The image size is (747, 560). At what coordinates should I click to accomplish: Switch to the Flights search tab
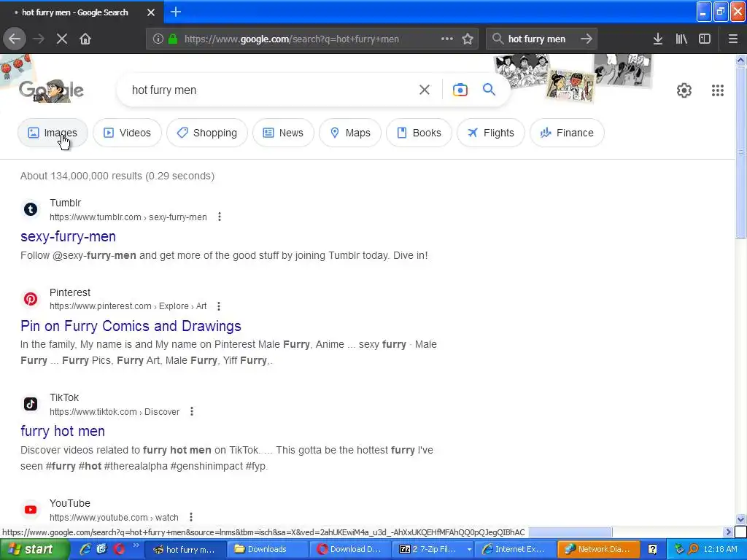pos(491,133)
